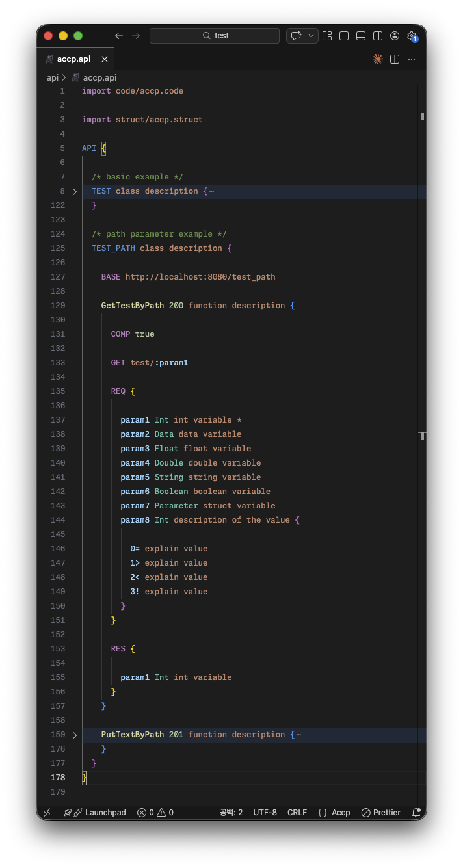Click 'GetTestByPath' function name
463x868 pixels.
click(133, 306)
